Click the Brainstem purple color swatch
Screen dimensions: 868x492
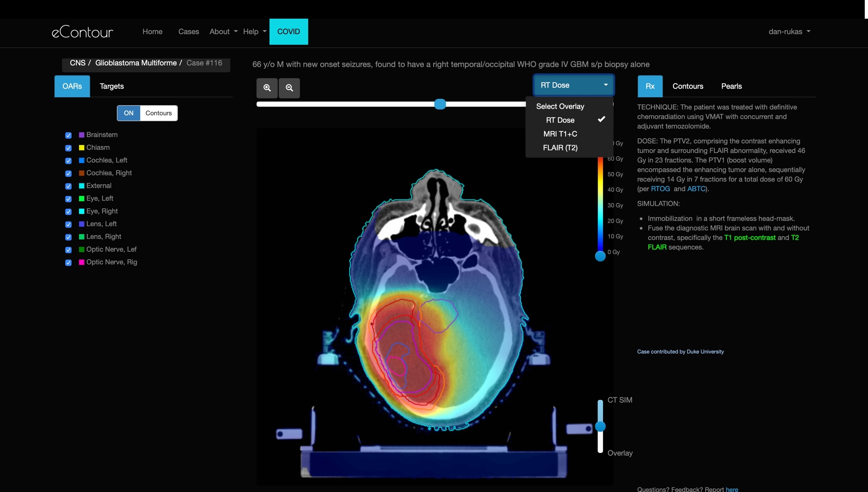click(x=82, y=135)
